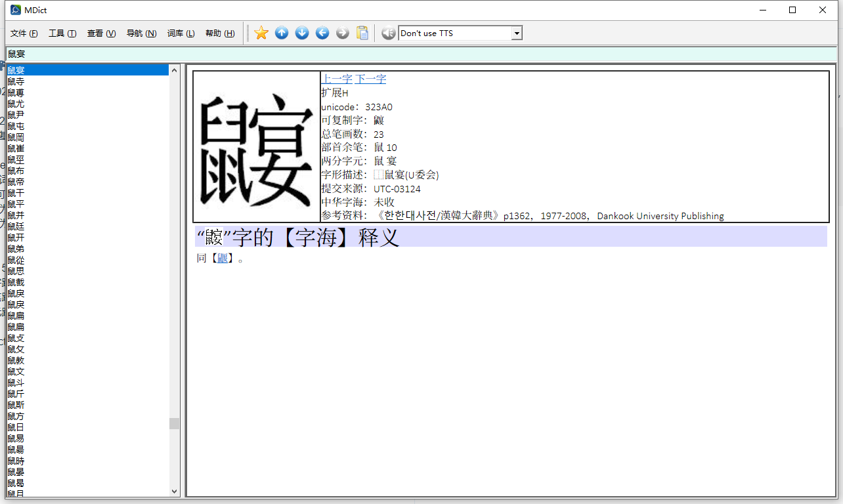Image resolution: width=843 pixels, height=504 pixels.
Task: Click the clipboard paste icon in toolbar
Action: point(362,33)
